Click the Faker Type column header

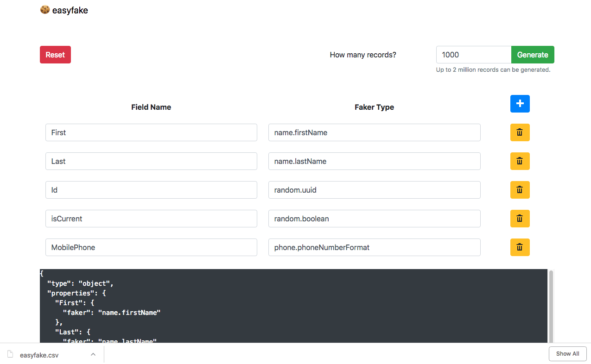(374, 107)
